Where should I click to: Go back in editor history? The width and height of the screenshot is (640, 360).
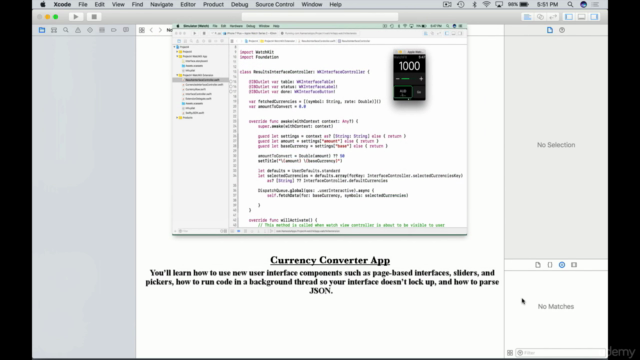151,30
